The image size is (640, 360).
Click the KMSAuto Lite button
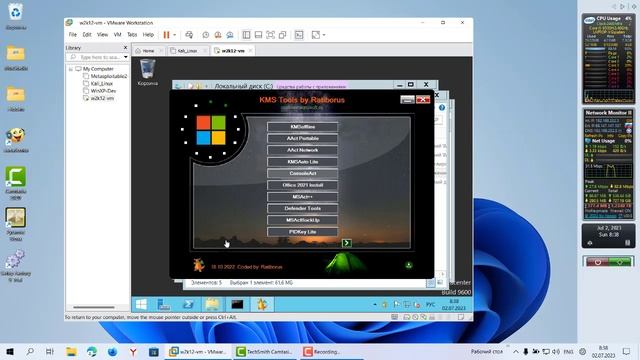pos(302,162)
